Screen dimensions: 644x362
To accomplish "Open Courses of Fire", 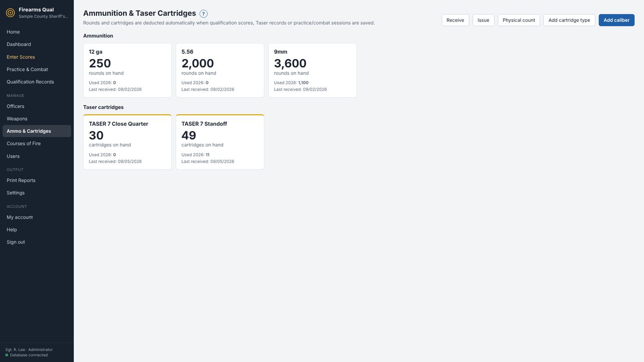I will point(37,143).
